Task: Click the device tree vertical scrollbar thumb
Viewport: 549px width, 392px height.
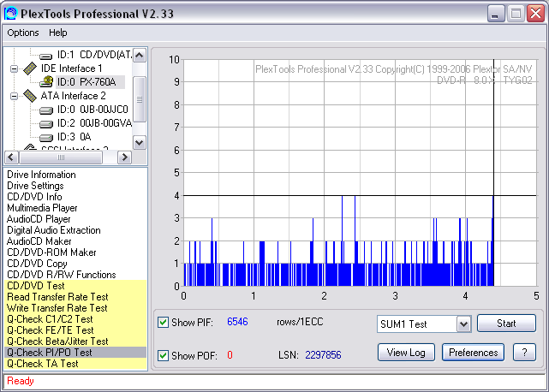Action: (140, 99)
